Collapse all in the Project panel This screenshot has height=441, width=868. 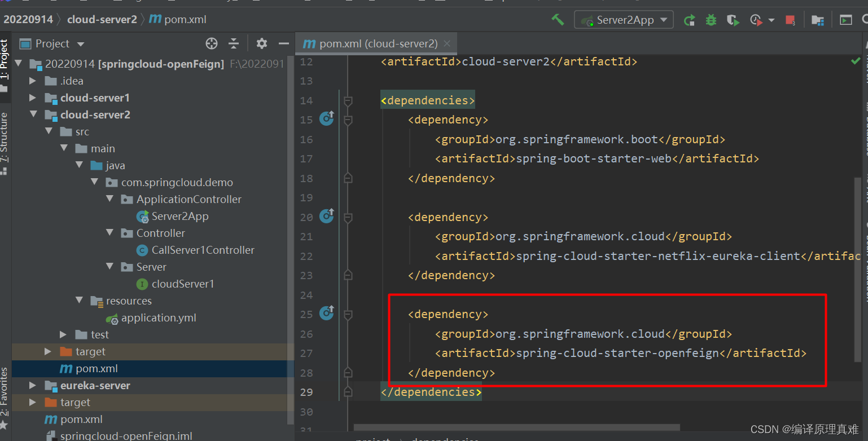click(x=234, y=43)
